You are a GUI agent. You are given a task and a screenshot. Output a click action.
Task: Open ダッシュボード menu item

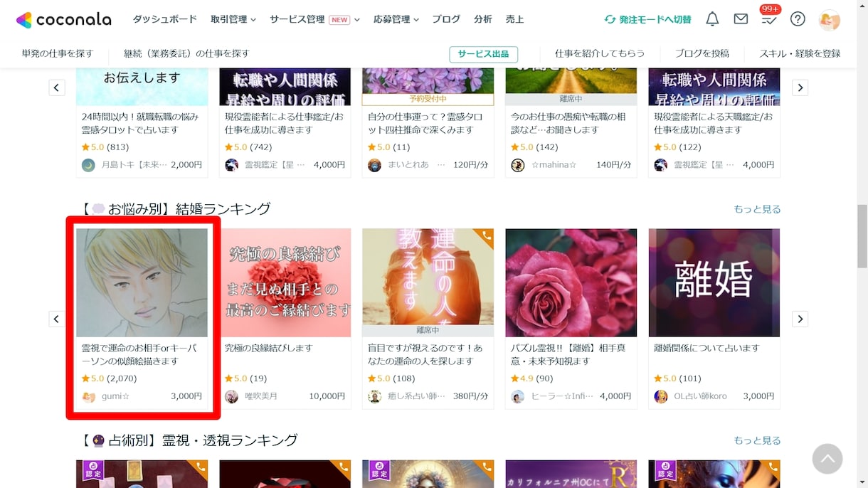[x=165, y=19]
